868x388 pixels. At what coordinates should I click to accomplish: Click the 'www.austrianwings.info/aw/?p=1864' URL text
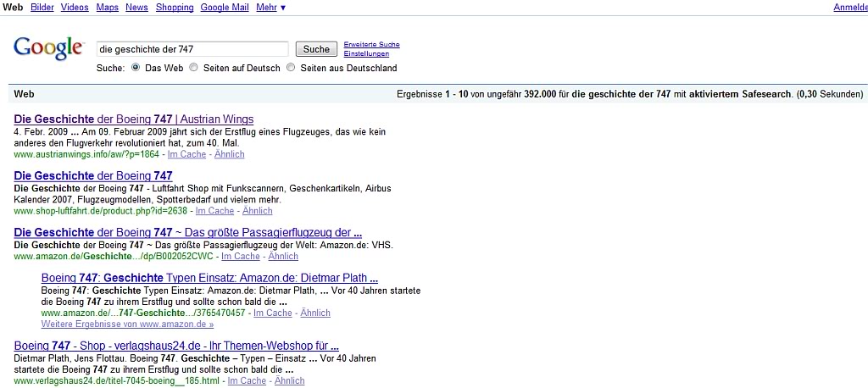tap(86, 154)
